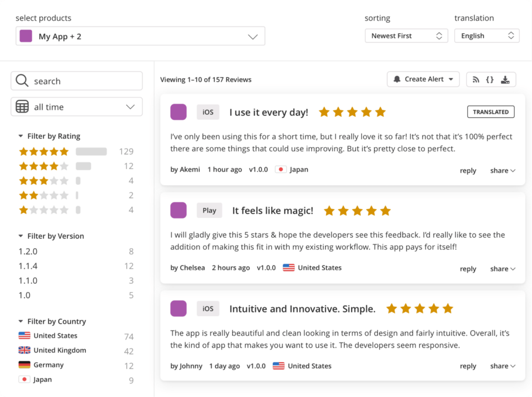Collapse the Filter by Version section

pyautogui.click(x=20, y=236)
